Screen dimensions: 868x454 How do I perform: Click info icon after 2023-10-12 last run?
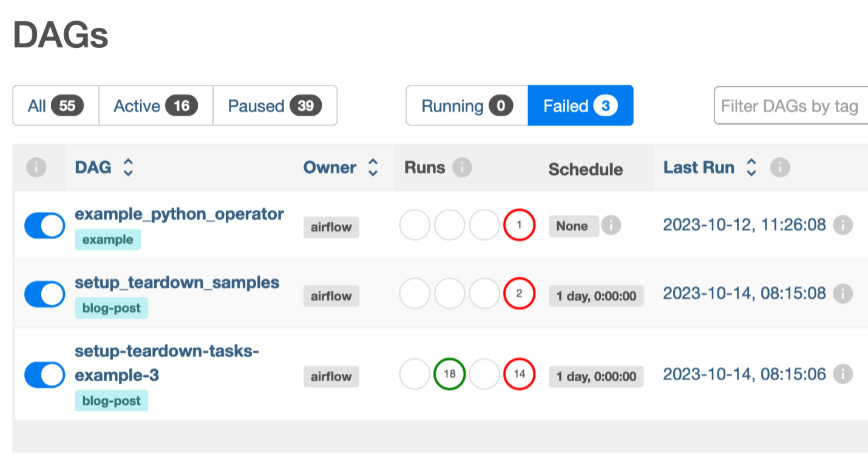pos(843,225)
